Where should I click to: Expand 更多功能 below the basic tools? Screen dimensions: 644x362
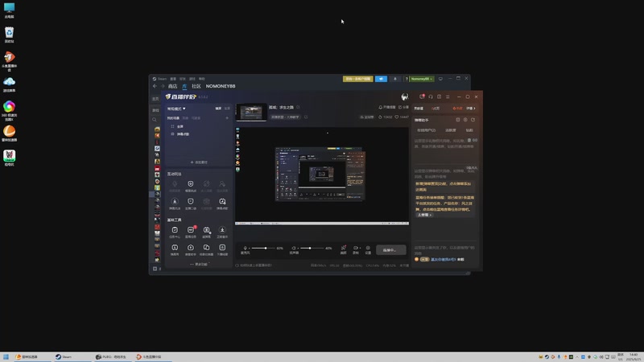199,265
